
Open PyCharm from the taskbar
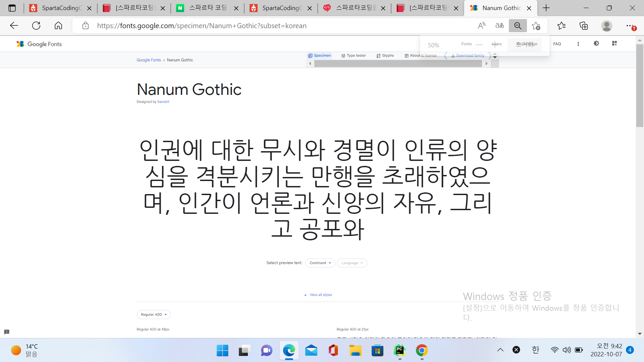[399, 351]
